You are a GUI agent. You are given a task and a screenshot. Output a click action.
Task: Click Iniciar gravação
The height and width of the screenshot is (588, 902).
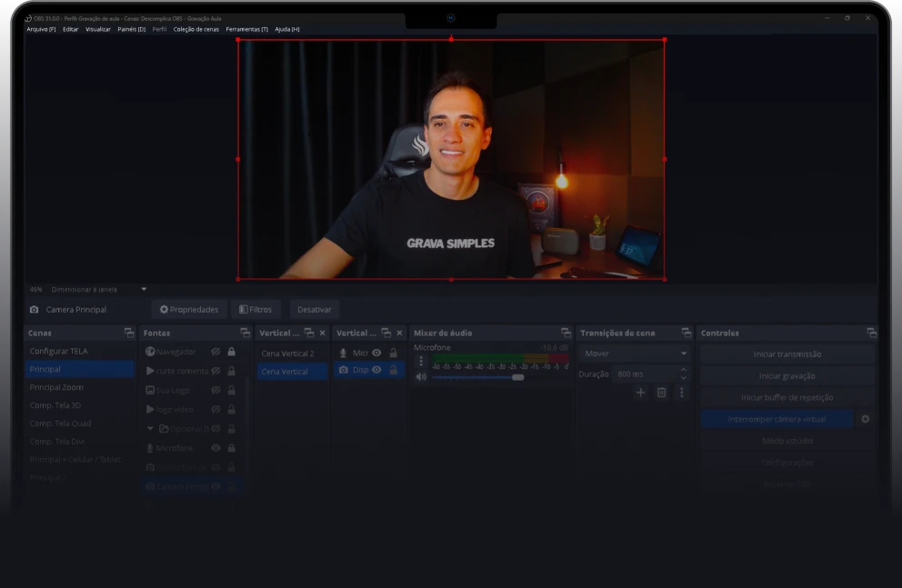coord(787,376)
